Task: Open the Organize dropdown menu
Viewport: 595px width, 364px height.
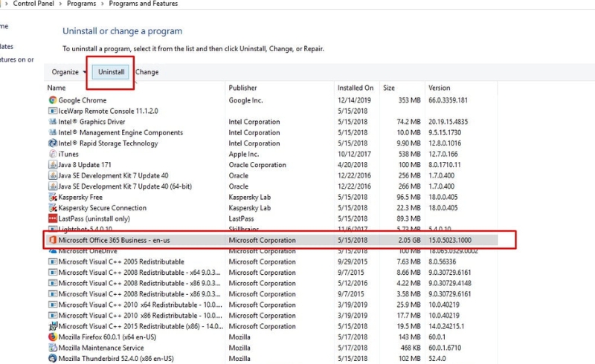Action: 68,72
